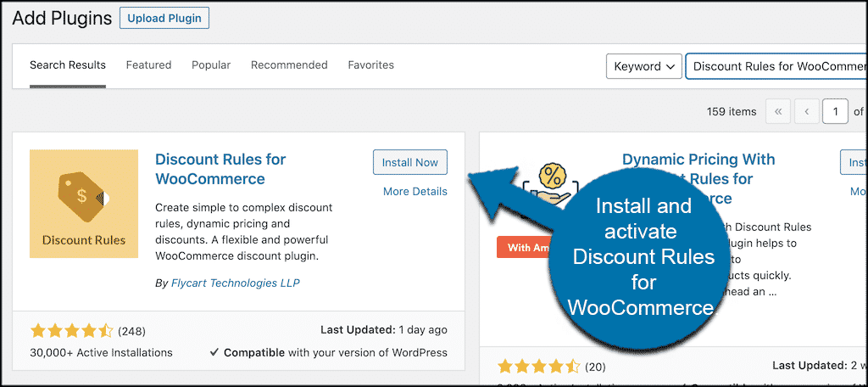
Task: Open the Favorites tab
Action: pos(370,65)
